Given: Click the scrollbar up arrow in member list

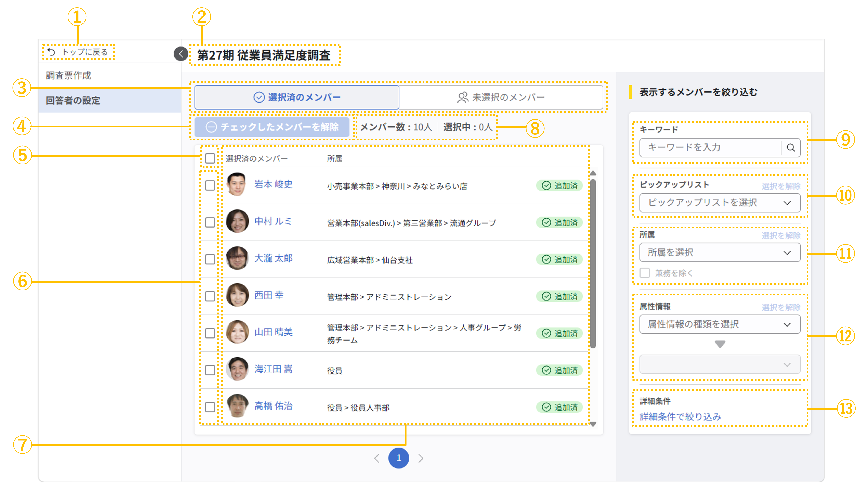Looking at the screenshot, I should point(593,173).
